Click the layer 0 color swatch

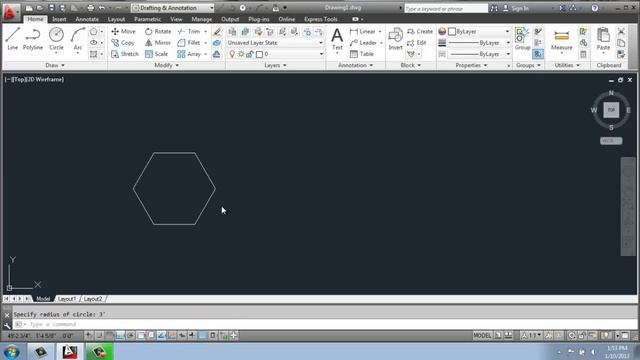tap(259, 54)
